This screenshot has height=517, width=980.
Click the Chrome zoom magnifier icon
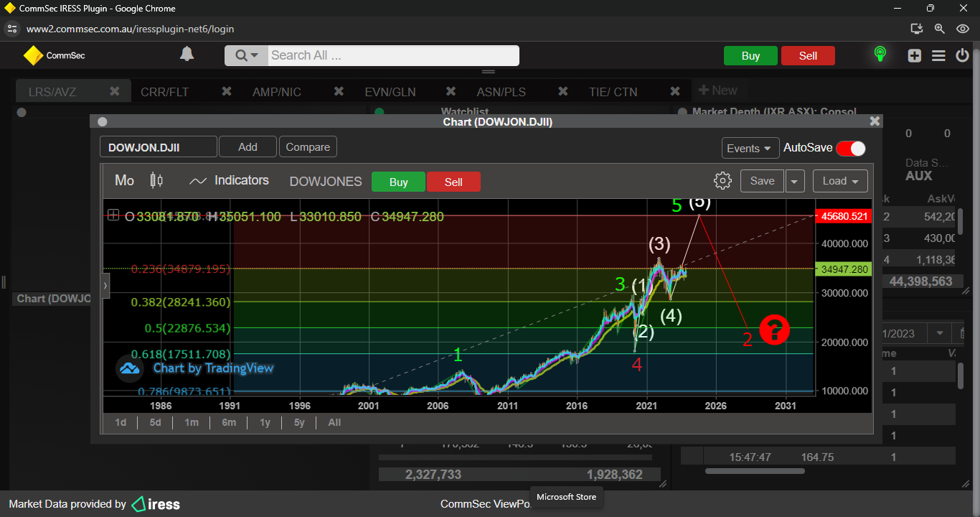[939, 29]
